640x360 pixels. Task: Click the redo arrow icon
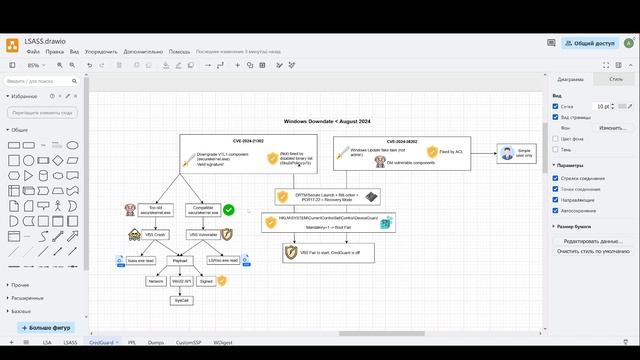pos(102,65)
